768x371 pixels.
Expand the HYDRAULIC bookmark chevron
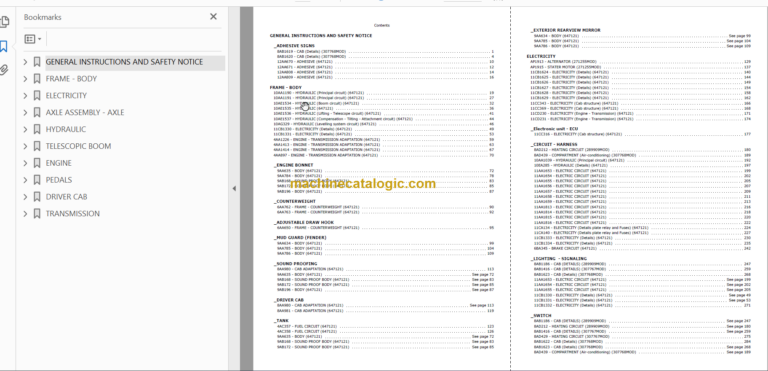point(25,129)
